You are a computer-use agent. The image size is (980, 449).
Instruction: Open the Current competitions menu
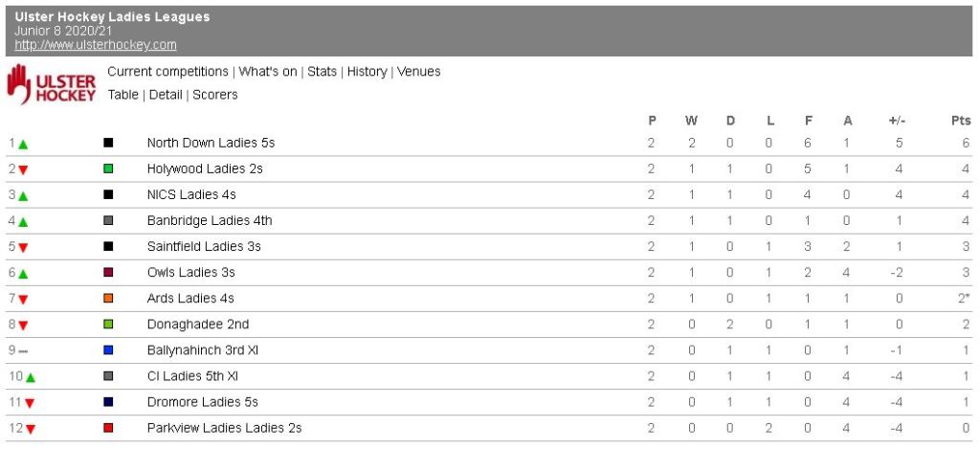(x=167, y=72)
